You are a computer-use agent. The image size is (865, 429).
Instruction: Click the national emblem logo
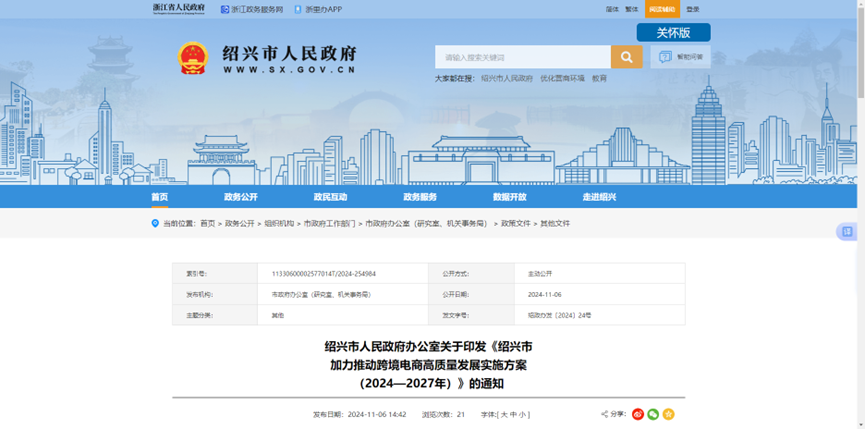tap(191, 58)
